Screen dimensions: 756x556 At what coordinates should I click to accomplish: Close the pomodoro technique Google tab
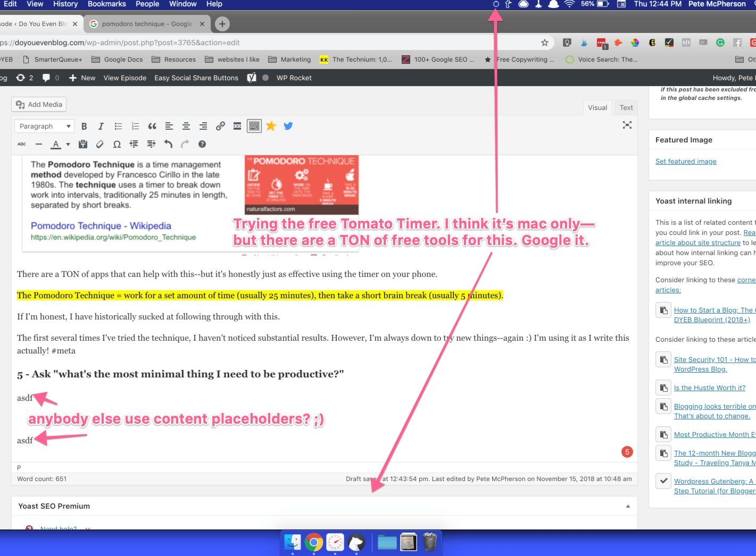tap(202, 24)
